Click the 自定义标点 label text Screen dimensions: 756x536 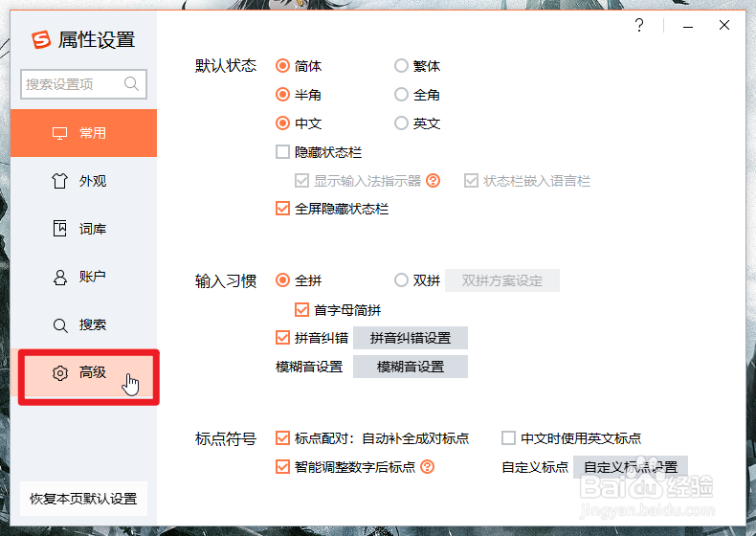[535, 467]
